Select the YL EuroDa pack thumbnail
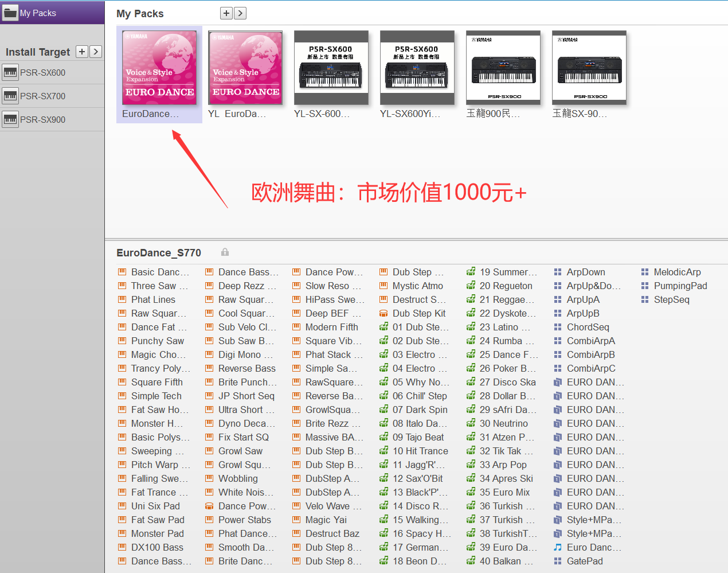This screenshot has width=728, height=573. pos(245,68)
